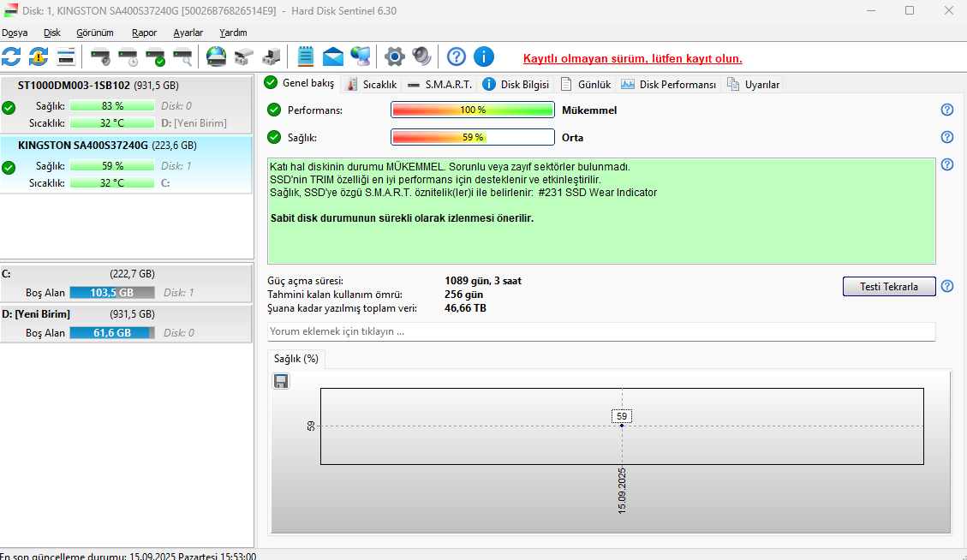Click the blue envelope email icon
Viewport: 967px width, 560px height.
click(x=333, y=57)
